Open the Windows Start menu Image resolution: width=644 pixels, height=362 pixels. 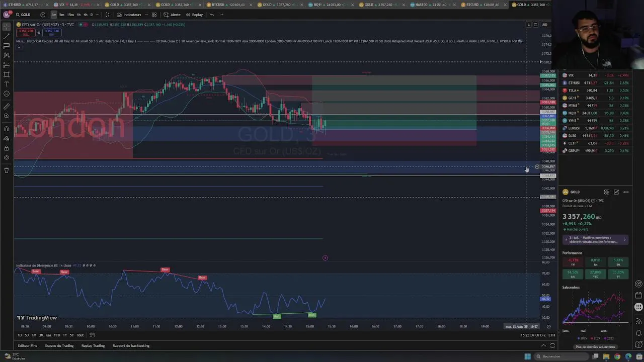click(527, 356)
